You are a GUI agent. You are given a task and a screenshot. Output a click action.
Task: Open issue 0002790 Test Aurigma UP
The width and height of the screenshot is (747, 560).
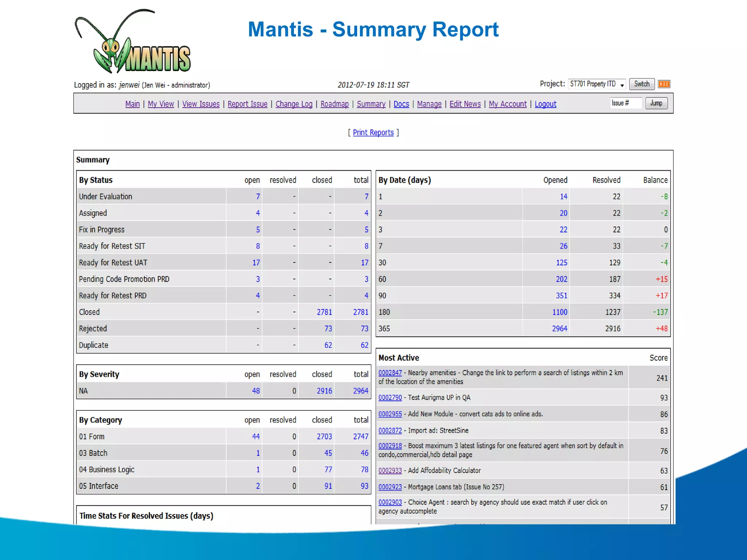click(390, 397)
